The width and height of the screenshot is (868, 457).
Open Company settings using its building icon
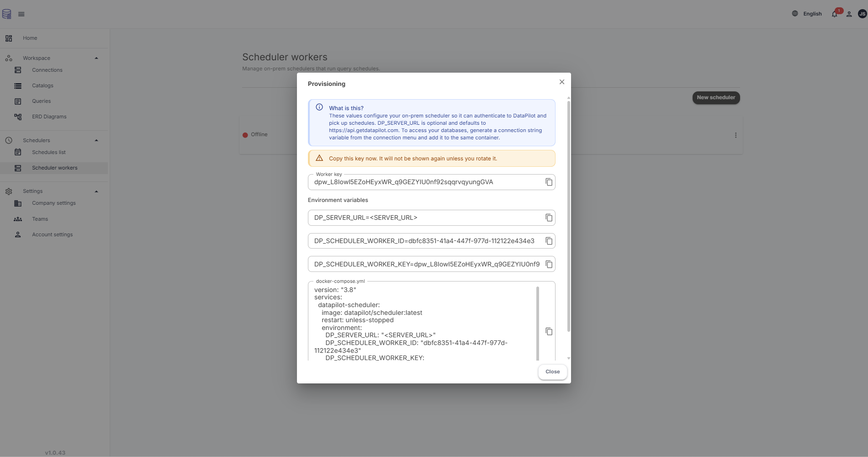tap(17, 203)
